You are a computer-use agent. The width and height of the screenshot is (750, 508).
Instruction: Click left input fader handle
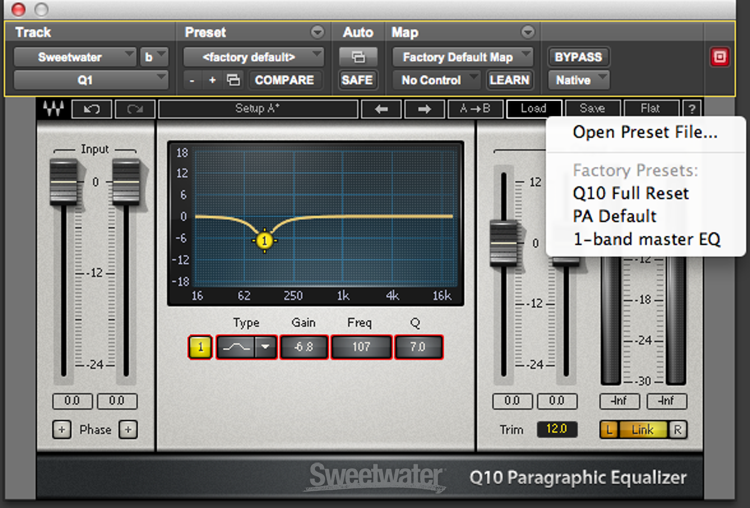point(64,183)
